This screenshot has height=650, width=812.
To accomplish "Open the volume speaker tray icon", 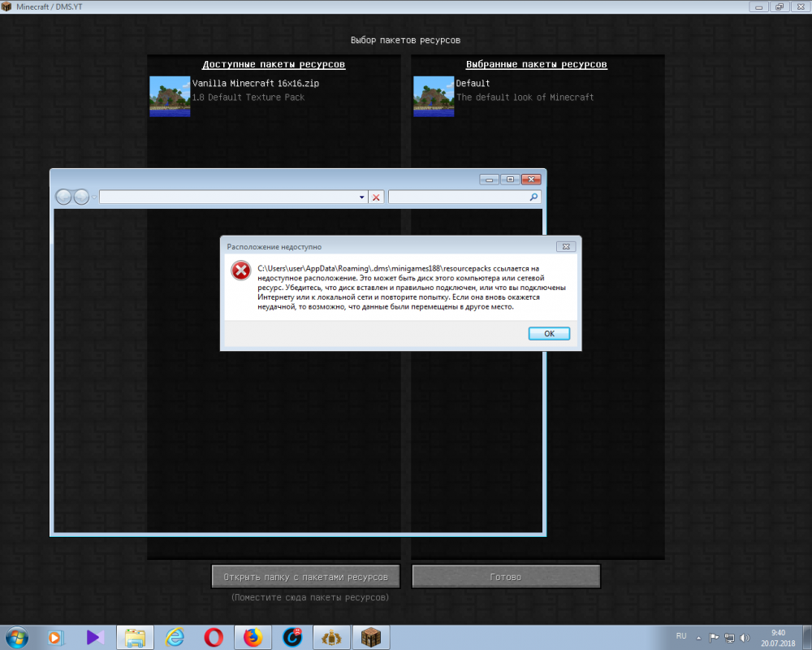I will pyautogui.click(x=745, y=638).
